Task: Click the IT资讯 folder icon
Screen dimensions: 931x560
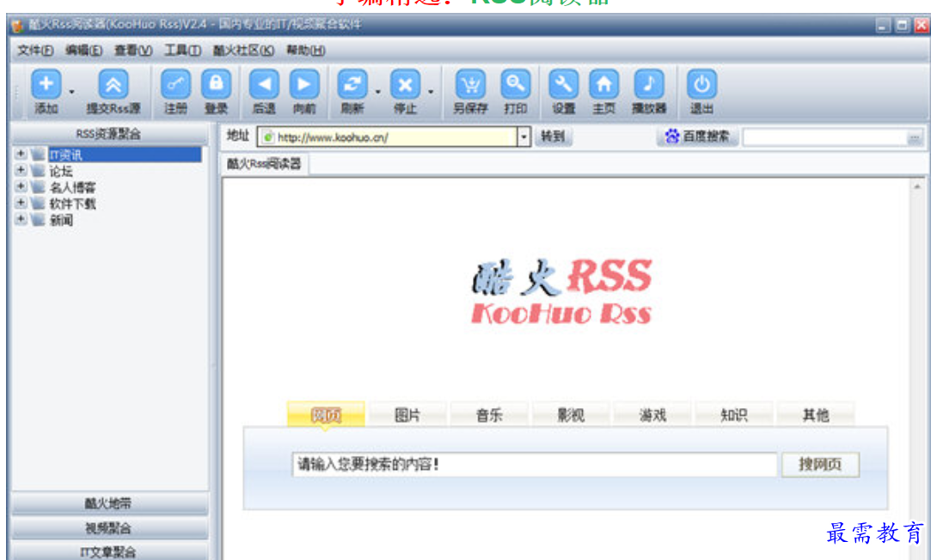Action: tap(38, 155)
